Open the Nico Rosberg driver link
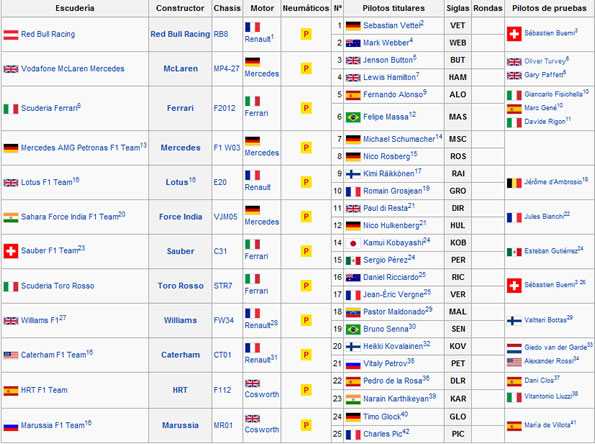Screen dimensions: 595x444 pyautogui.click(x=386, y=156)
